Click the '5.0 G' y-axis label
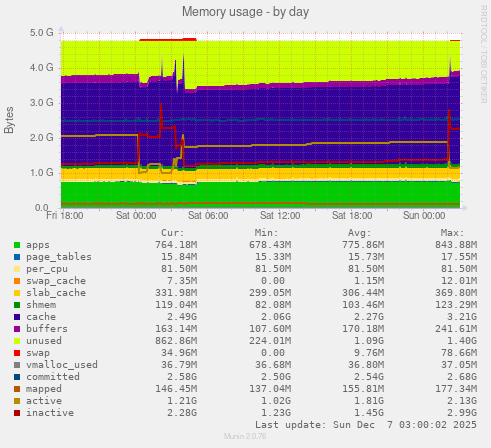The height and width of the screenshot is (448, 491). coord(42,33)
